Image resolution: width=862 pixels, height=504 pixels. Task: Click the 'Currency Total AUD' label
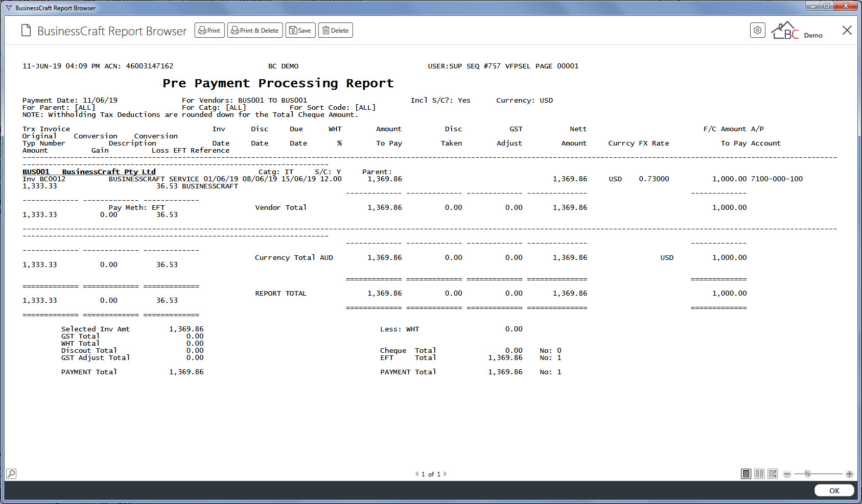tap(294, 257)
